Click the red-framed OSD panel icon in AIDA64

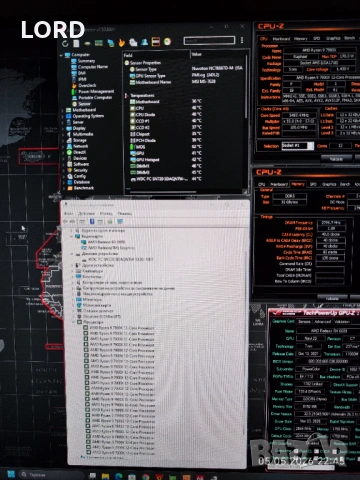pos(156,42)
